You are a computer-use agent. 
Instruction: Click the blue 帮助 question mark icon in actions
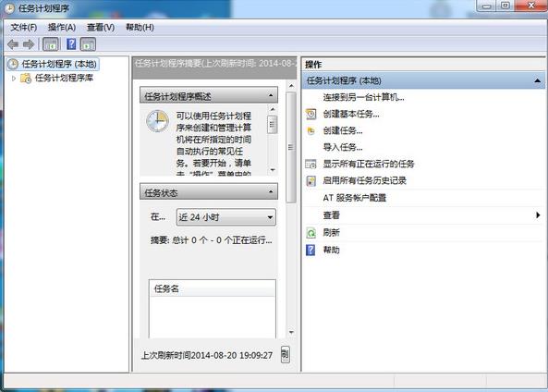click(311, 250)
